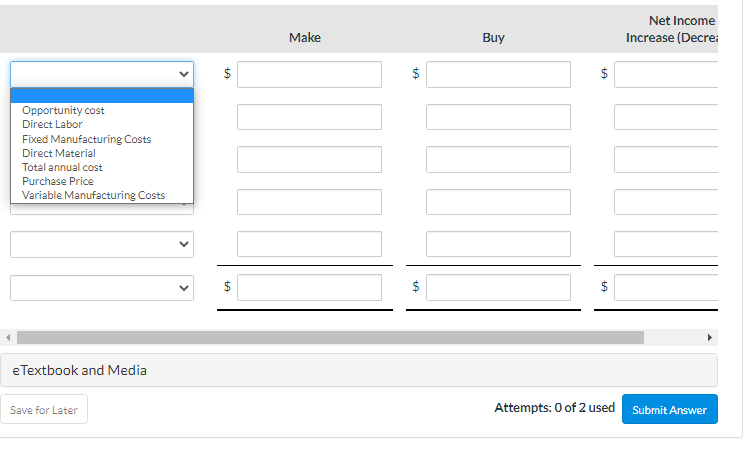Focus the second-row Net Income input field

coord(666,117)
